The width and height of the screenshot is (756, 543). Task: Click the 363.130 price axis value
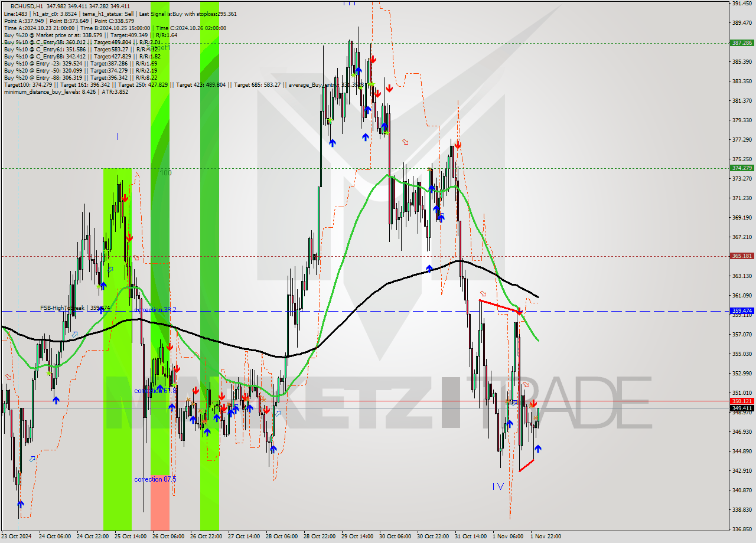point(742,276)
